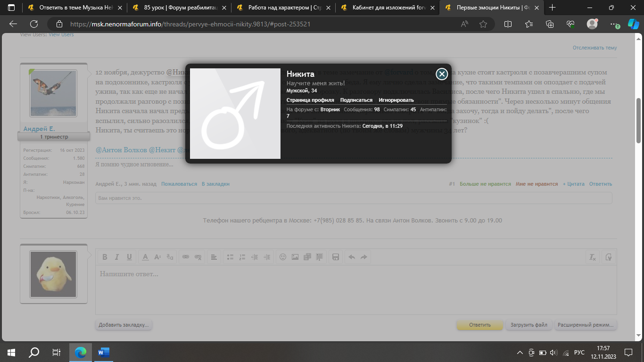Open a new browser tab
Screen dimensions: 644x362
coord(553,8)
